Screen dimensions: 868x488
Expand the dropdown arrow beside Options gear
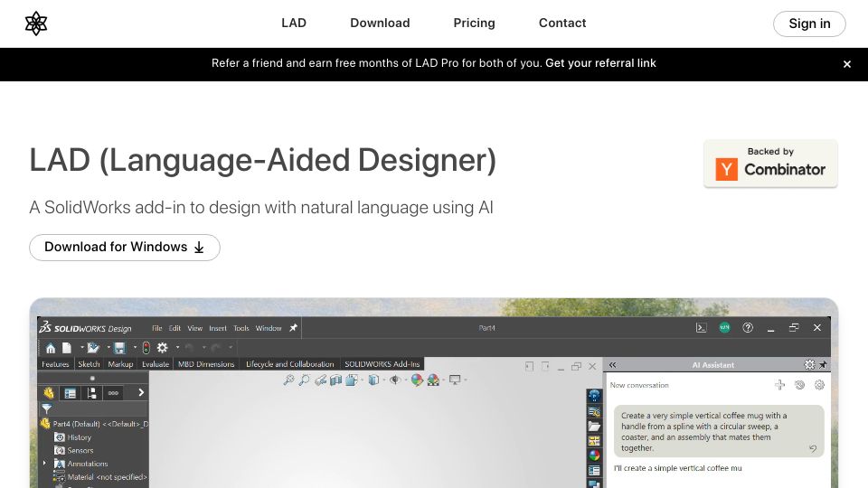tap(177, 348)
